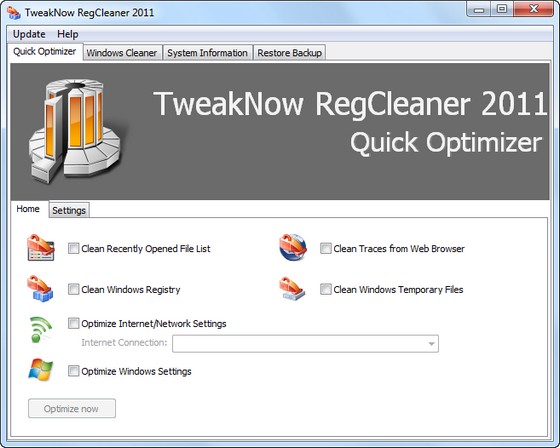Click the Optimize now button

(x=72, y=408)
